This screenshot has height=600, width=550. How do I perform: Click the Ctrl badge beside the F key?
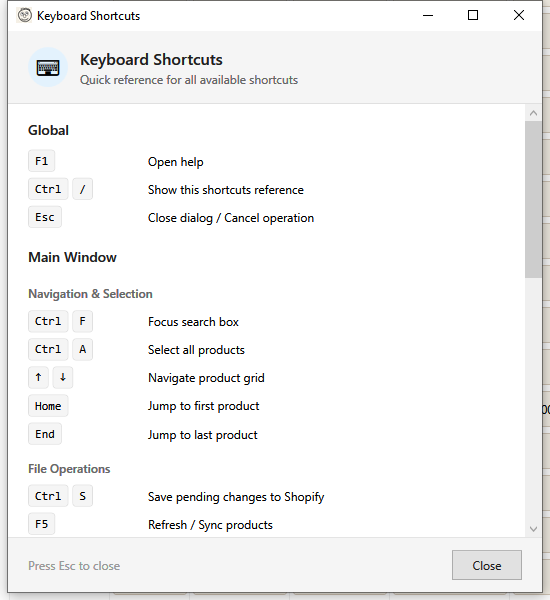[48, 321]
